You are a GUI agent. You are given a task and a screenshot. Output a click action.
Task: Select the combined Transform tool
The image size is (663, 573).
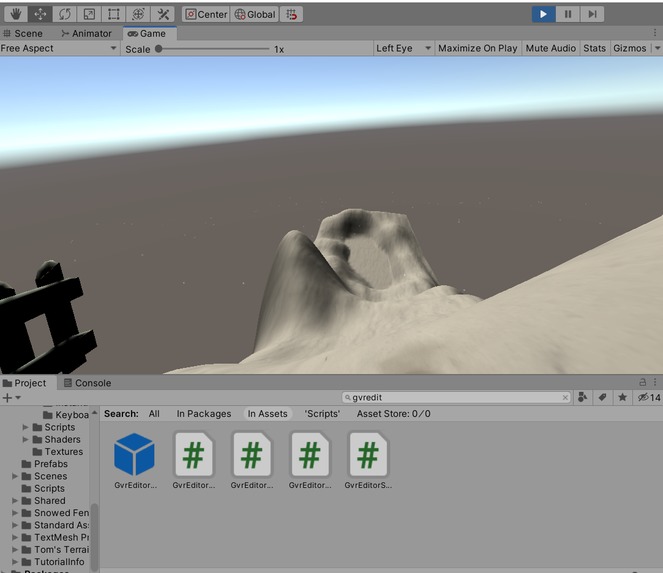pyautogui.click(x=138, y=14)
